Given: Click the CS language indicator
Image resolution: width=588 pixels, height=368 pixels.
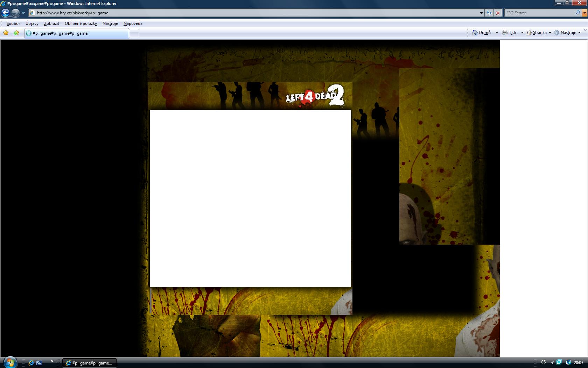Looking at the screenshot, I should (543, 362).
